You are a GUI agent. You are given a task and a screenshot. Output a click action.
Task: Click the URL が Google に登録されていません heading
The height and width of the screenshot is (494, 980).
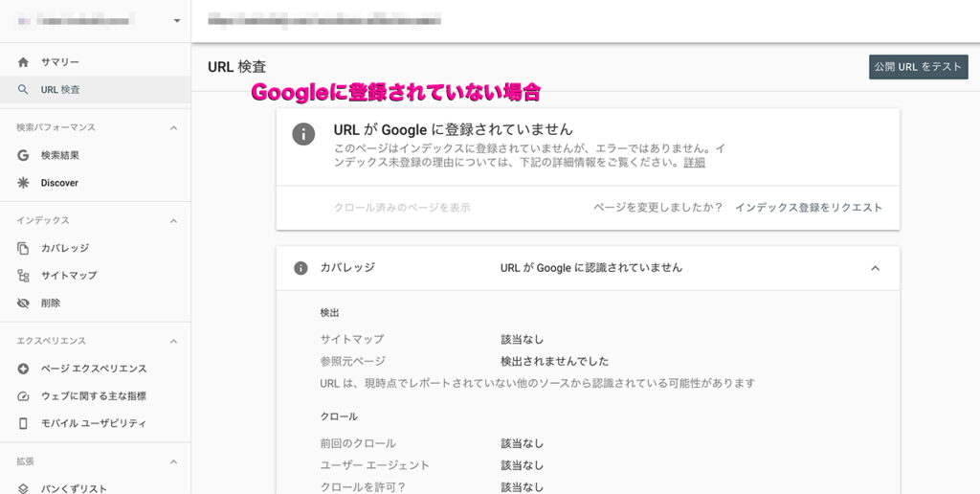coord(453,129)
